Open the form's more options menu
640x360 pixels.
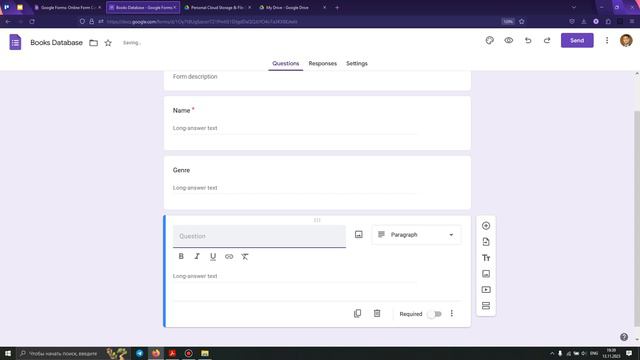[607, 40]
